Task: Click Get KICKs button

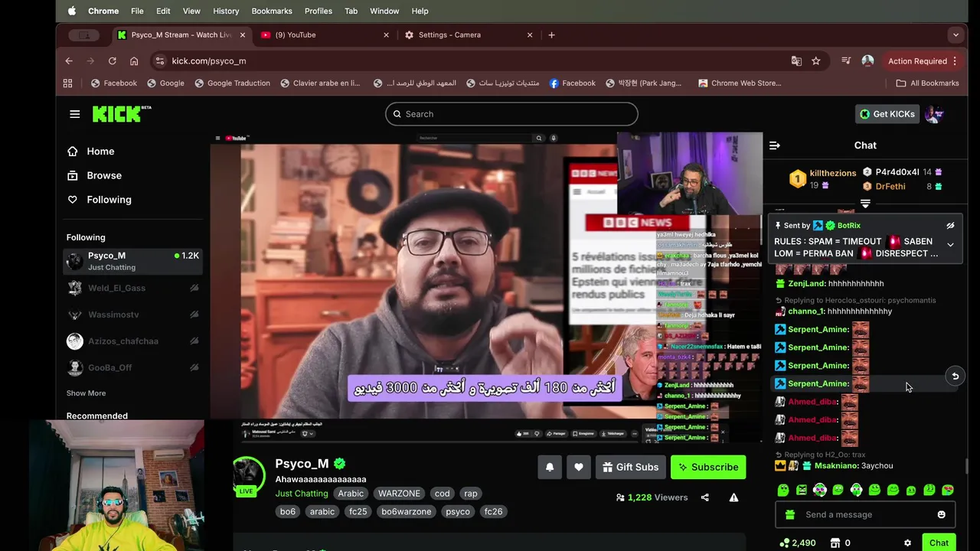Action: click(887, 114)
